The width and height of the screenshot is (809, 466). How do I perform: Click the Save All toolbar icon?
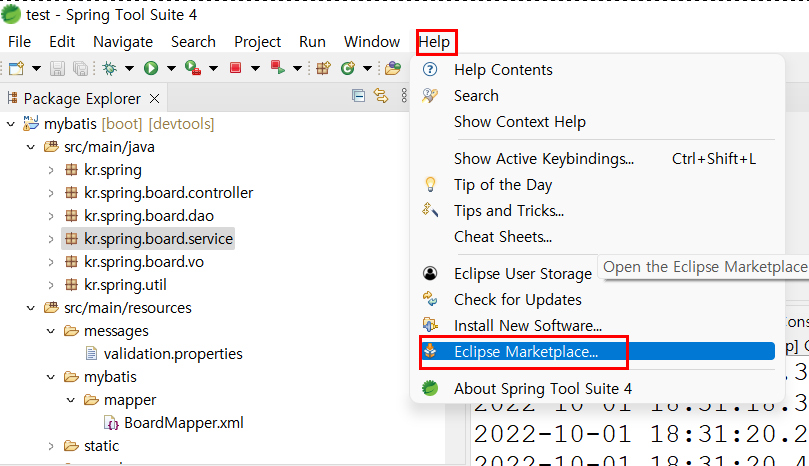click(x=80, y=68)
